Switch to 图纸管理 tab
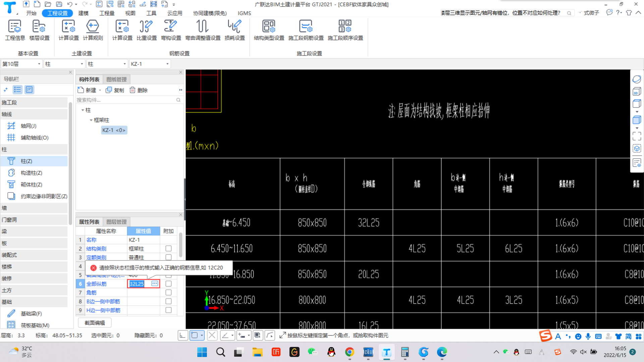Viewport: 644px width, 362px height. pos(116,79)
